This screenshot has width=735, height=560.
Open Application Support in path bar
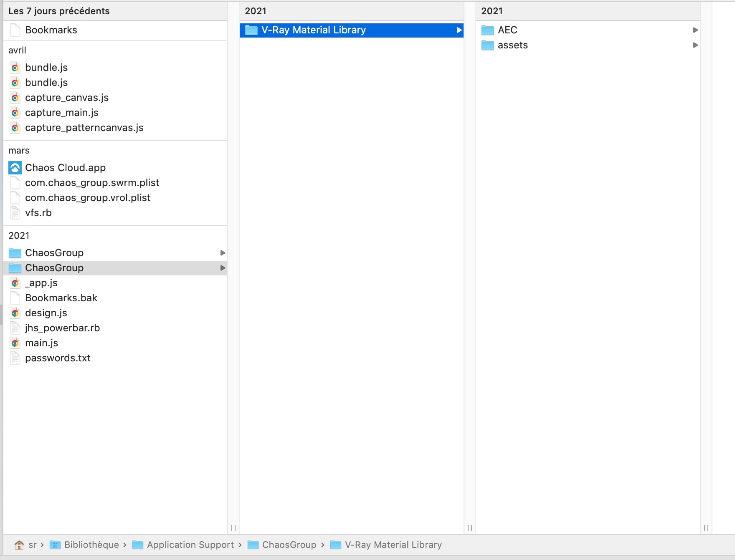190,545
